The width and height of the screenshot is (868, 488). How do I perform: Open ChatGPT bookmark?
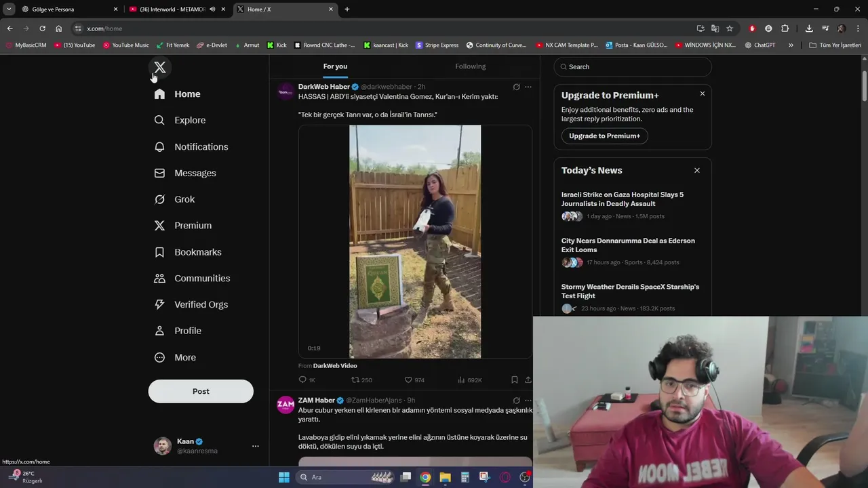coord(760,45)
